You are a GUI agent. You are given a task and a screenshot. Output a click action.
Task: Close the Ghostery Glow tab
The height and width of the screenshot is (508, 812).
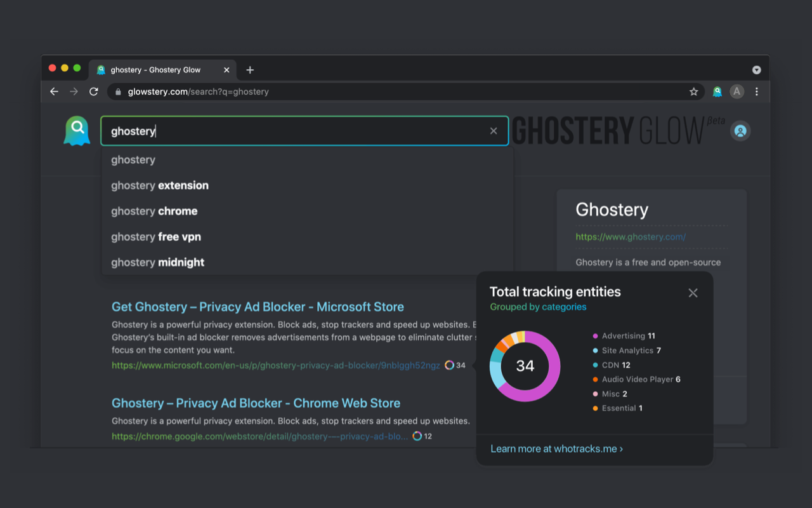click(226, 70)
